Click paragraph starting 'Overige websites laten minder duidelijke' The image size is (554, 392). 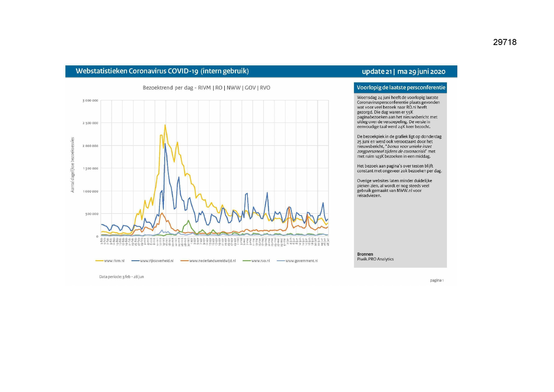click(395, 188)
